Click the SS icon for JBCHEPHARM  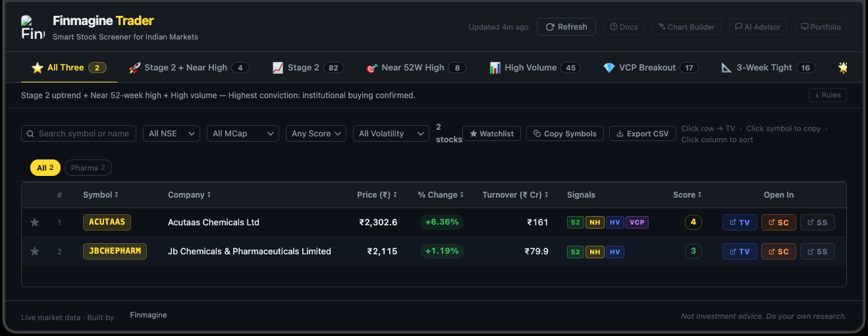pos(817,252)
